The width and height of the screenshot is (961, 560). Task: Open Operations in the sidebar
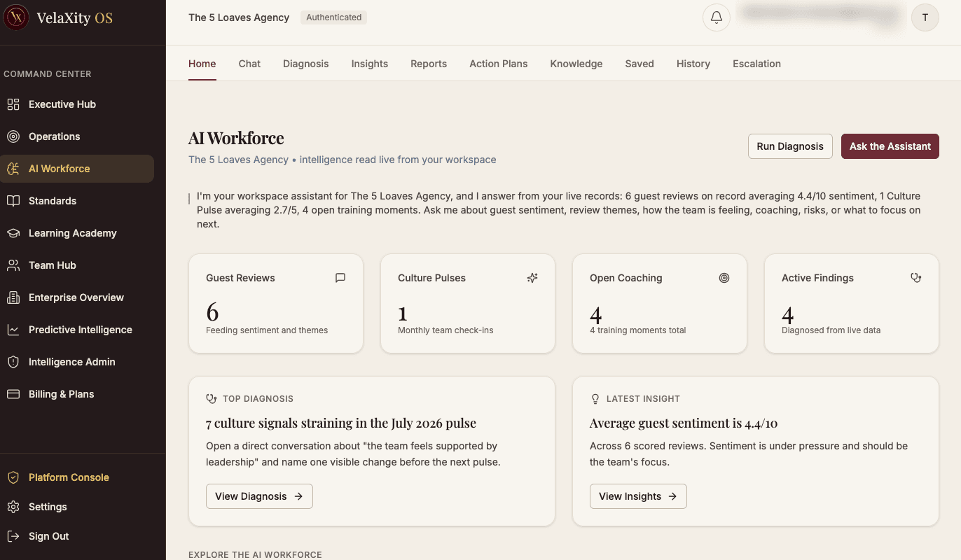tap(77, 136)
